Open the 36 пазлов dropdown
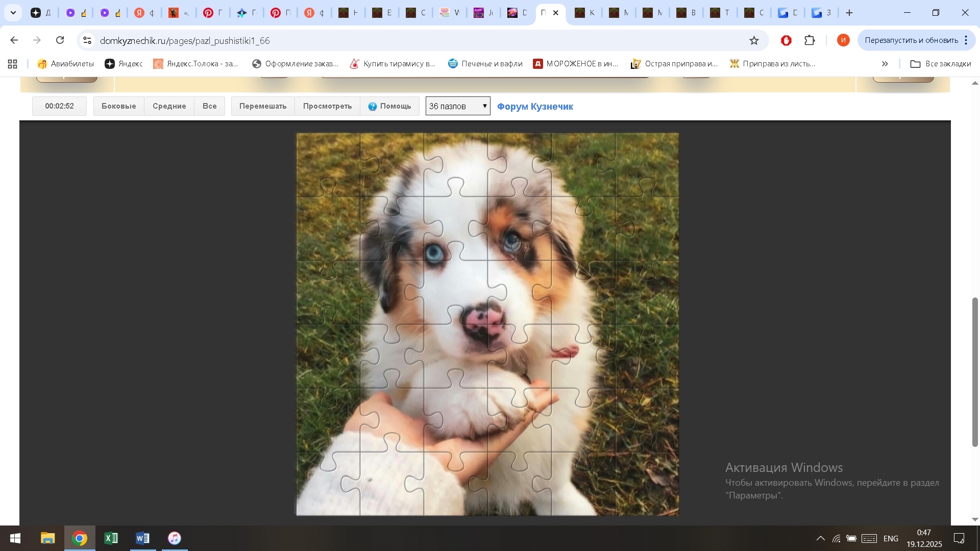This screenshot has height=551, width=980. point(458,106)
